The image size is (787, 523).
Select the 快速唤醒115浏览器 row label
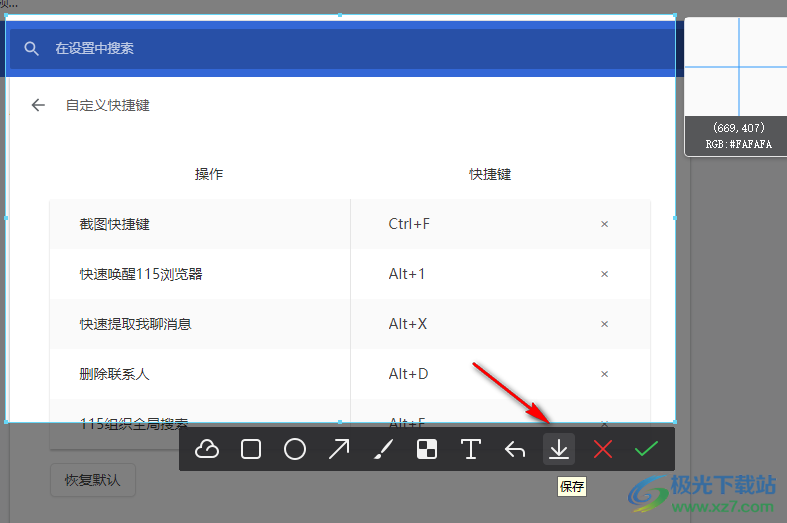[x=141, y=274]
